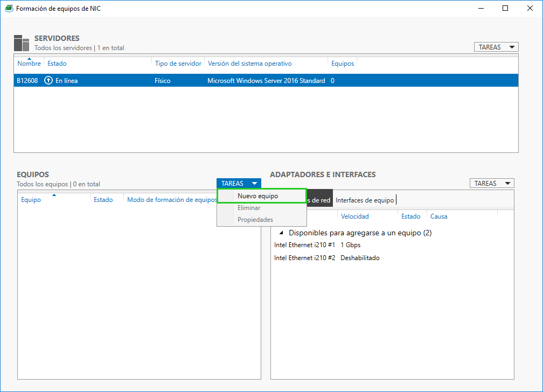Select Propiedades in the tasks menu

262,220
